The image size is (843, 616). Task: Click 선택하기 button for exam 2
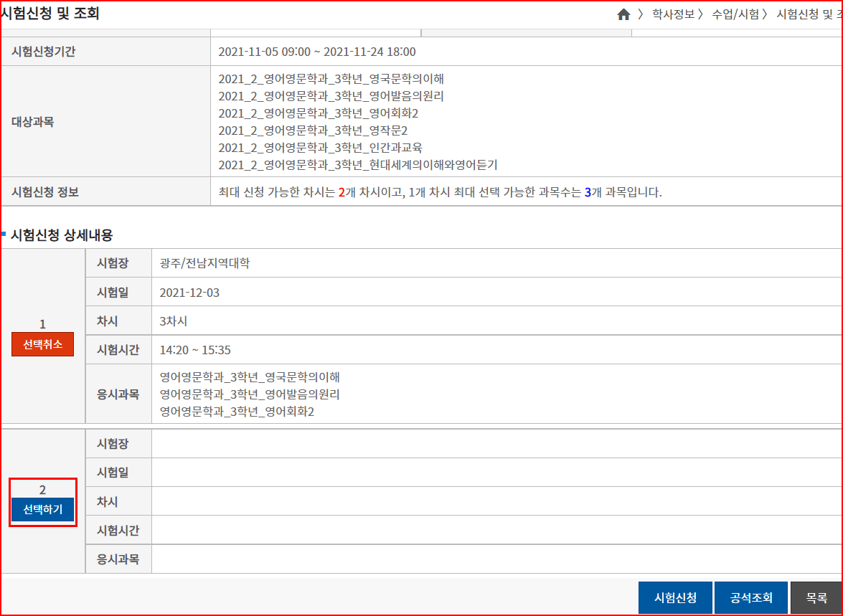(x=42, y=510)
